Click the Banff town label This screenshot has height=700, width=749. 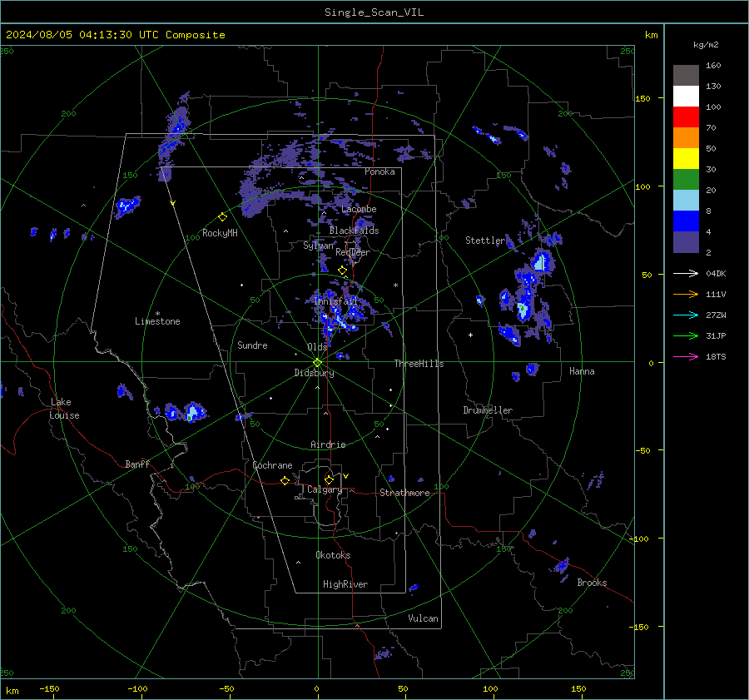137,464
